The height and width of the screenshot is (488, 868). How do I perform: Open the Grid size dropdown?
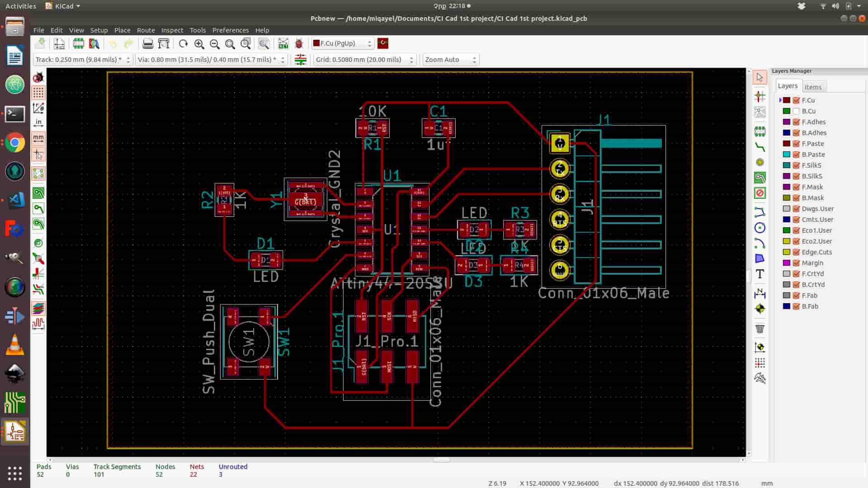click(x=364, y=60)
